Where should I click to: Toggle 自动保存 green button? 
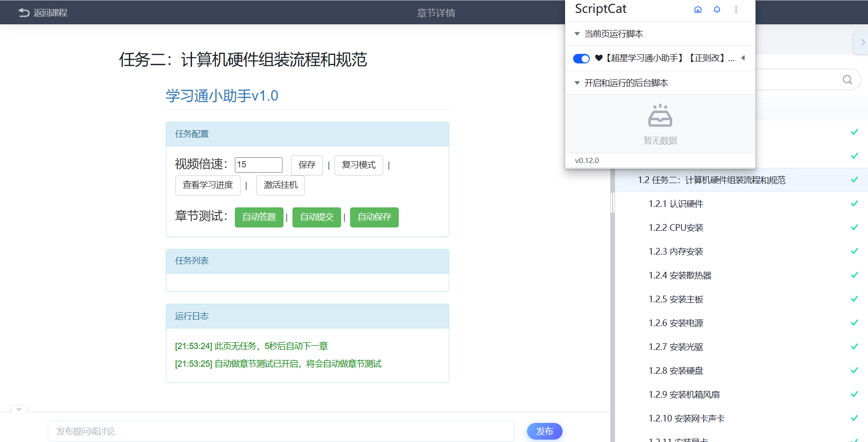click(374, 217)
